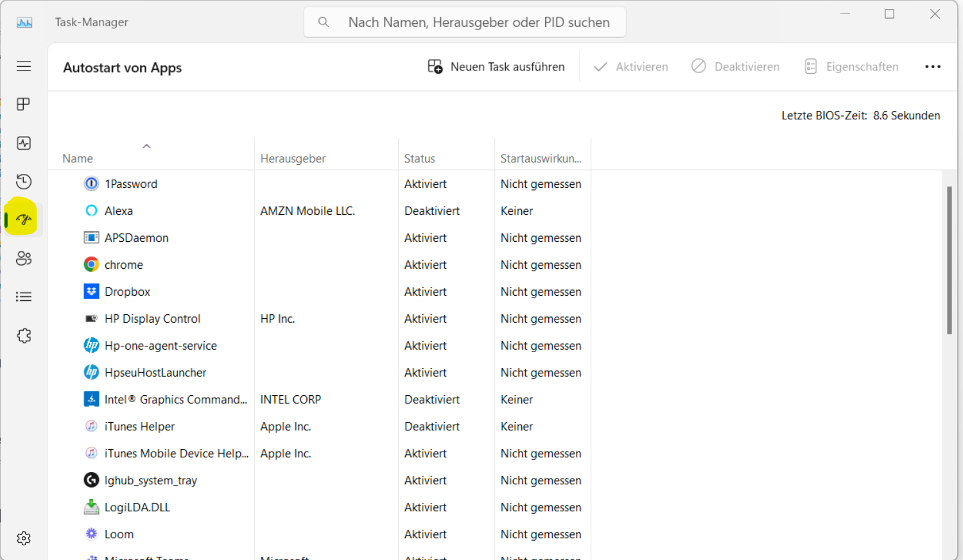Click the Hp-one-agent-service icon
The image size is (963, 560).
92,346
